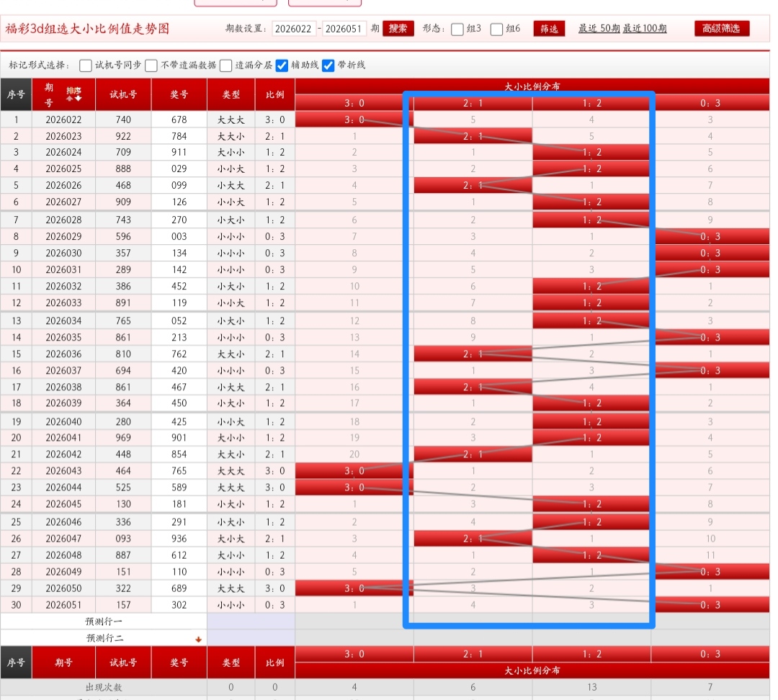This screenshot has width=778, height=700.
Task: Click the 排序 sort arrows icon
Action: click(73, 94)
